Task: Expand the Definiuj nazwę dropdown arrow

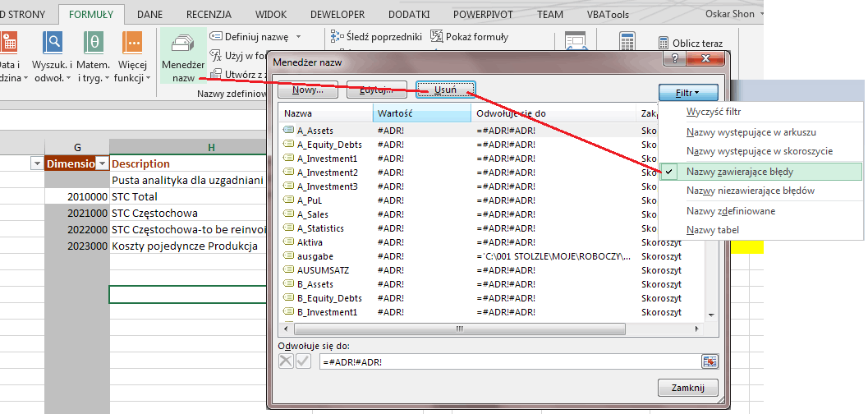Action: point(298,37)
